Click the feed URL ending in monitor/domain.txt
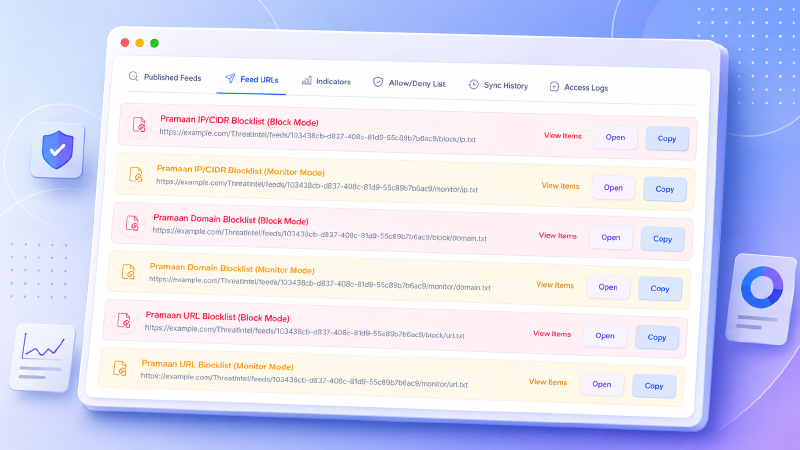The height and width of the screenshot is (450, 800). tap(319, 283)
